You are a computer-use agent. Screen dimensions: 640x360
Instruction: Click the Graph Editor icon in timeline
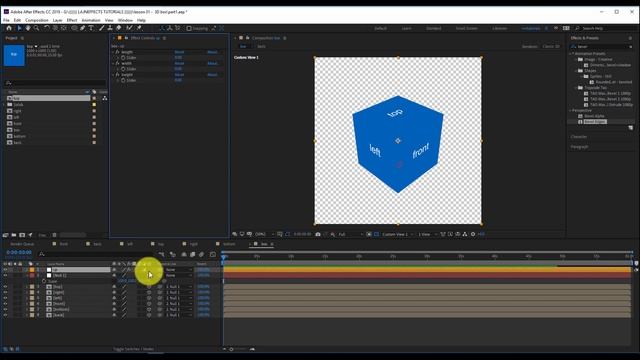click(x=213, y=254)
